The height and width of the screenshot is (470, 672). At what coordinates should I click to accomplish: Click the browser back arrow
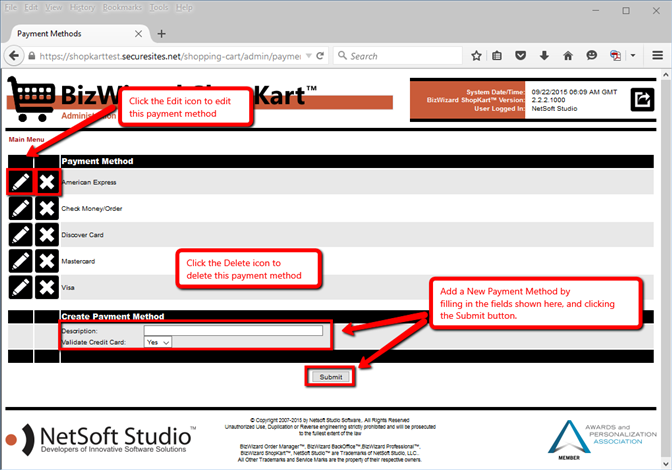pyautogui.click(x=14, y=56)
